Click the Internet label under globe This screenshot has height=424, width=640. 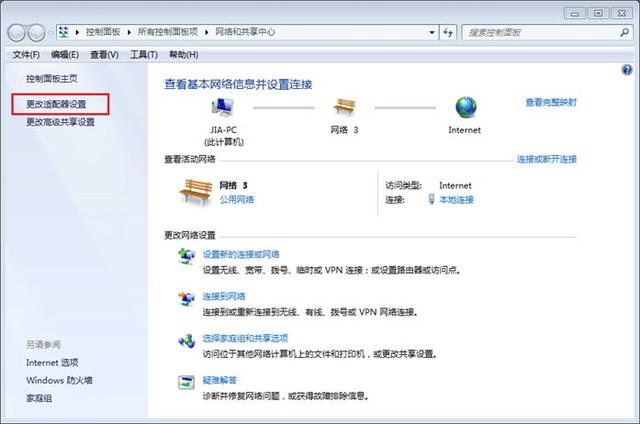tap(464, 130)
